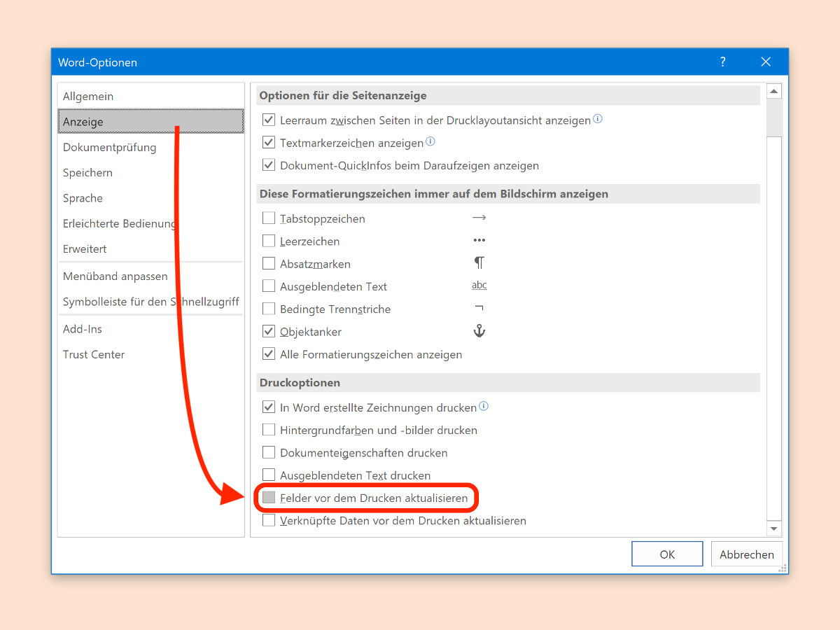Check Dokumenteigenschaften drucken
Viewport: 840px width, 630px height.
269,453
